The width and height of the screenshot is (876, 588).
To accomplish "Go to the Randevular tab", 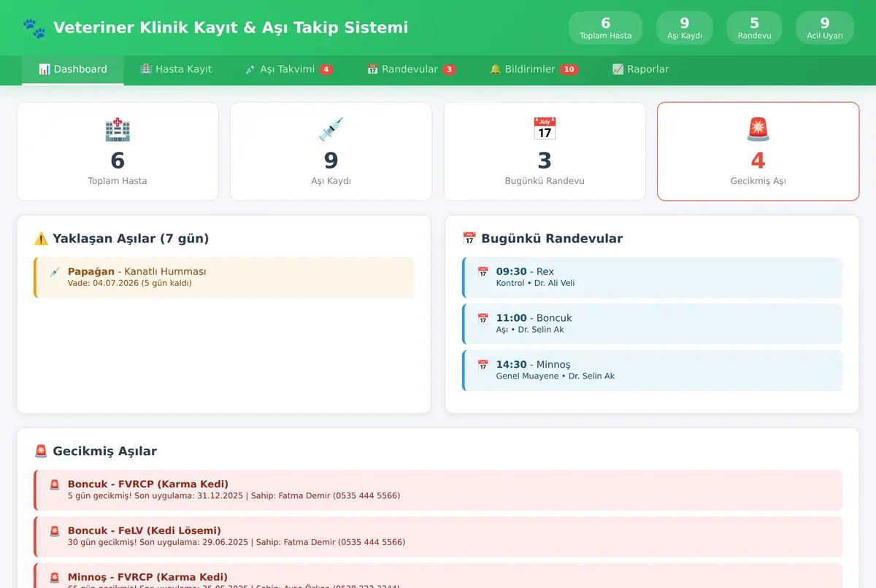I will click(412, 69).
